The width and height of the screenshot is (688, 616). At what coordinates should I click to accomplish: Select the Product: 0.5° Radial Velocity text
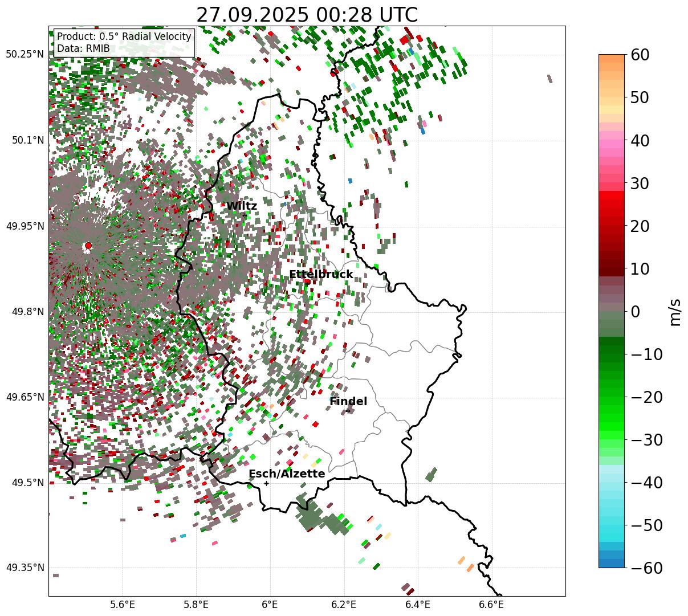124,36
